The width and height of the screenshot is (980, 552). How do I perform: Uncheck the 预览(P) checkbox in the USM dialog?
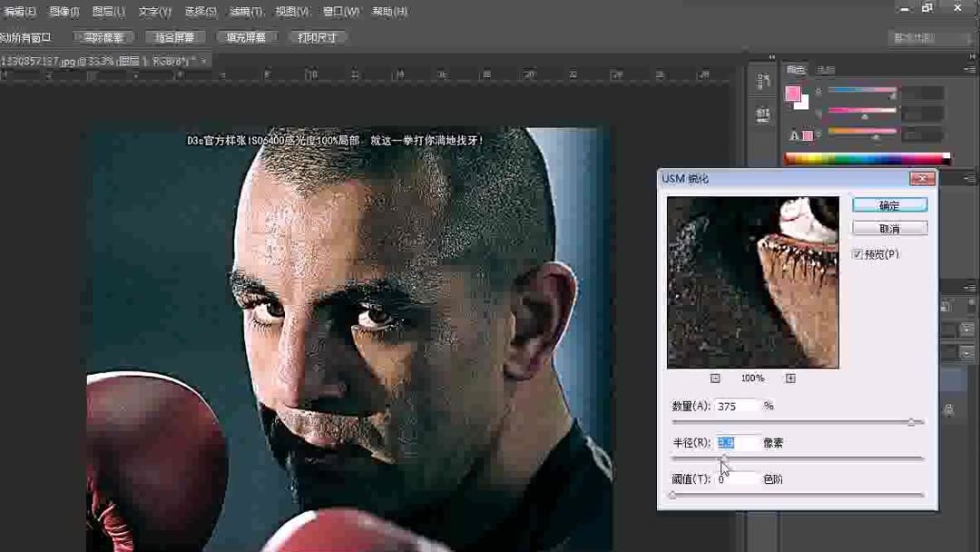[857, 254]
